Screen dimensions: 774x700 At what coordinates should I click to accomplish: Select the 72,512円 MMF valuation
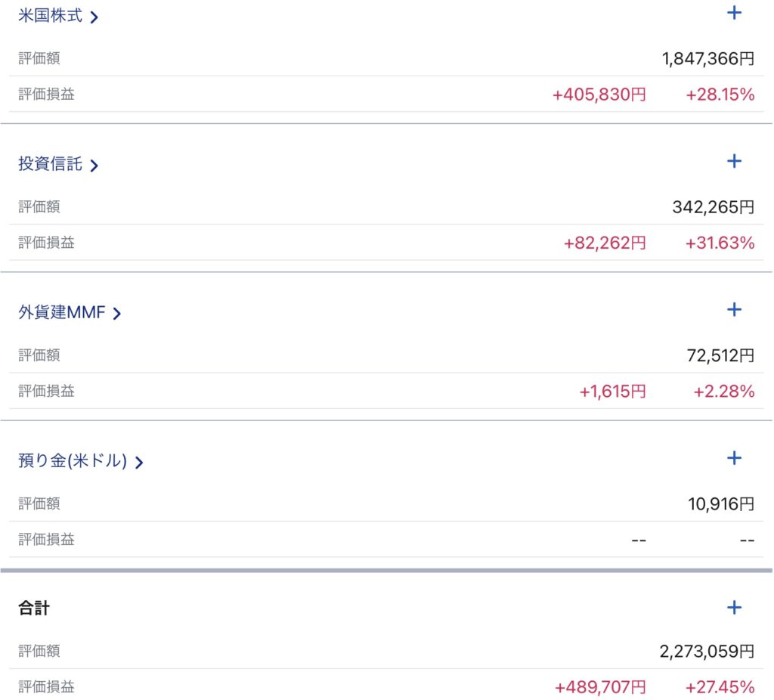[718, 355]
